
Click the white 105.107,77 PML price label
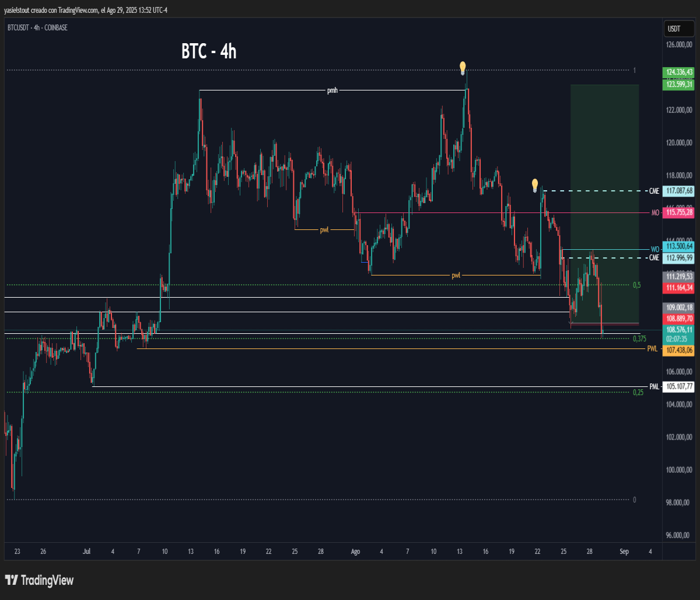click(x=679, y=386)
